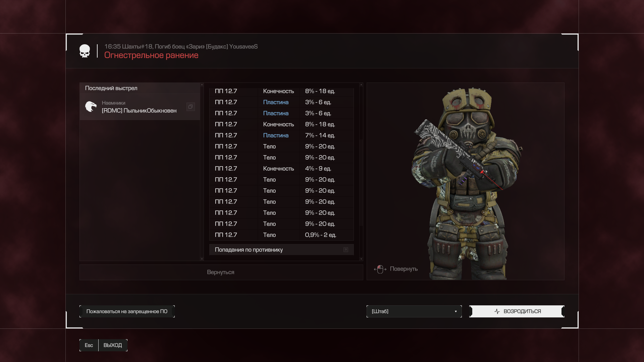Click the 'Повернуть' rotate label
The height and width of the screenshot is (362, 644).
pyautogui.click(x=404, y=269)
